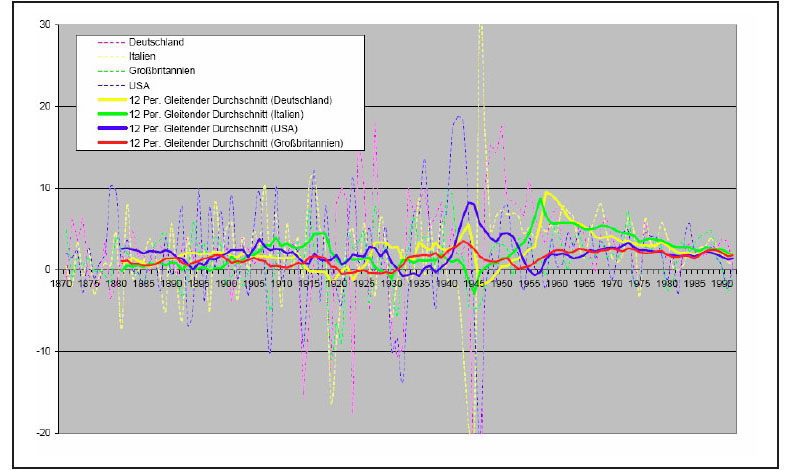This screenshot has width=791, height=470.
Task: Click the y-axis value -10
Action: pos(44,351)
